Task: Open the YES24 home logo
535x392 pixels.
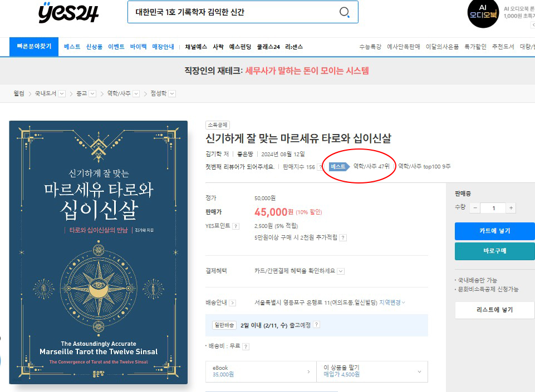Action: (x=68, y=12)
